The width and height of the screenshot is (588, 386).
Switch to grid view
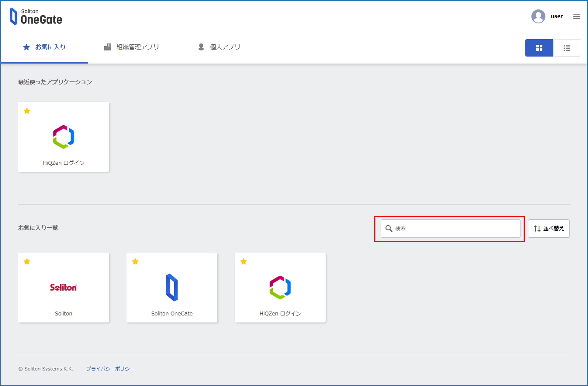pos(539,48)
